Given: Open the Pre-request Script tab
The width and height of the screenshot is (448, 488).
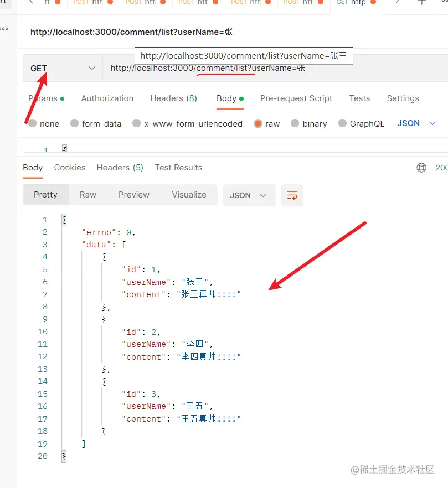Looking at the screenshot, I should (296, 98).
